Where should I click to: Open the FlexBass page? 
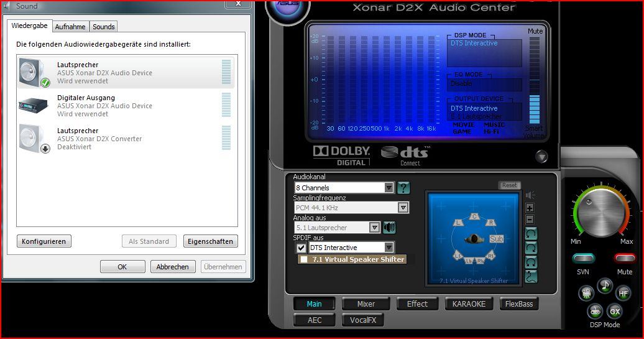(519, 304)
